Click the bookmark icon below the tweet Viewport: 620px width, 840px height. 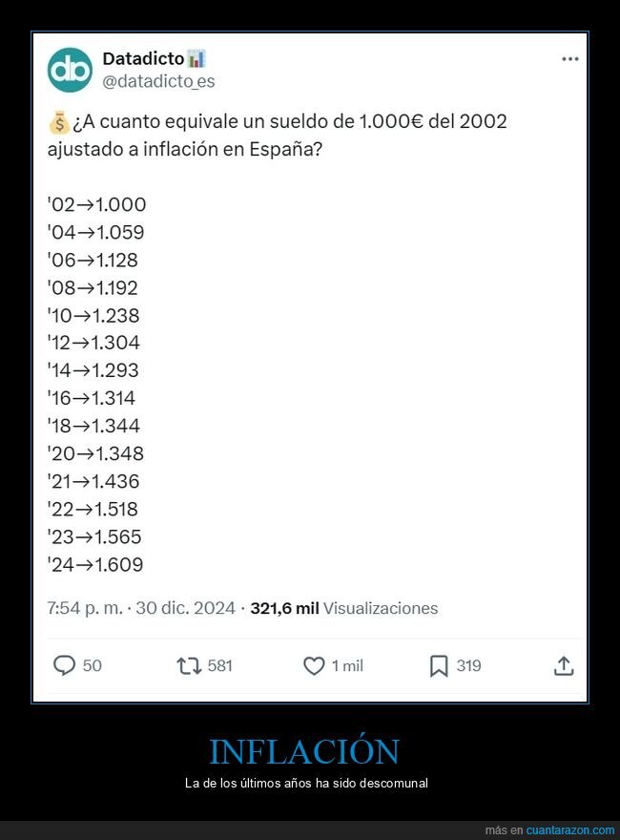coord(439,665)
